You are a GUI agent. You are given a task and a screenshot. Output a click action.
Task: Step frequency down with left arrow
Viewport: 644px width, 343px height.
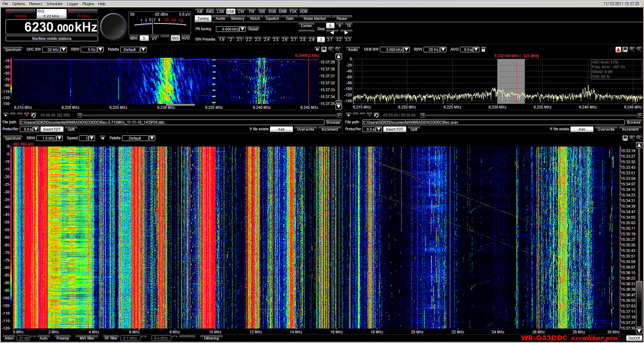click(332, 33)
